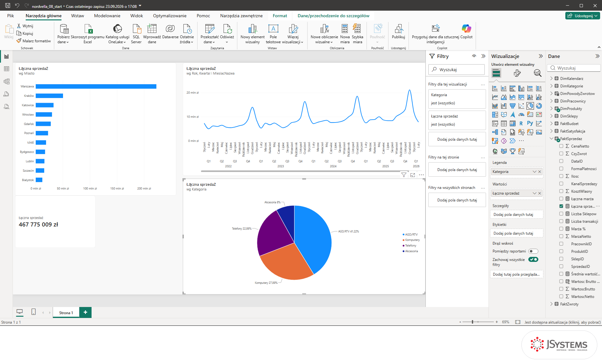The image size is (602, 364).
Task: Open the Model view icon in sidebar
Action: 6,81
